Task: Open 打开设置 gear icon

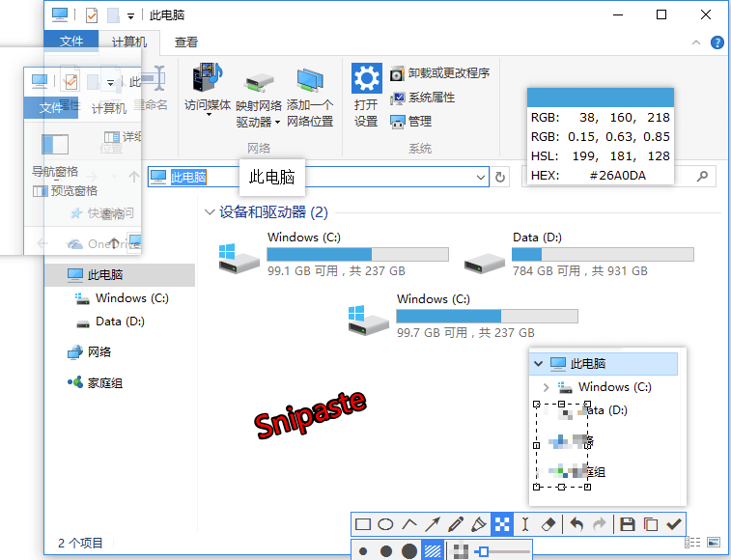Action: 366,78
